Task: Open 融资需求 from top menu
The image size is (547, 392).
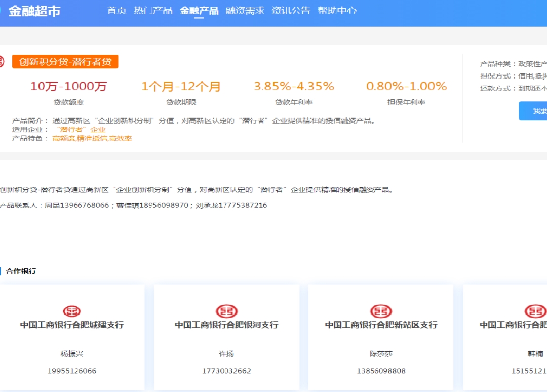Action: coord(245,11)
